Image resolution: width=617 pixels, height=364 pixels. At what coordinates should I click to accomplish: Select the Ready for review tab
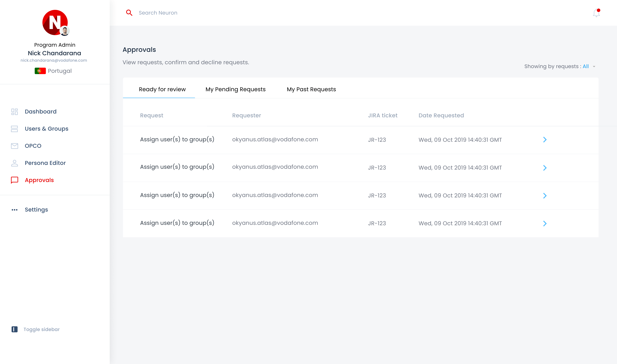162,89
